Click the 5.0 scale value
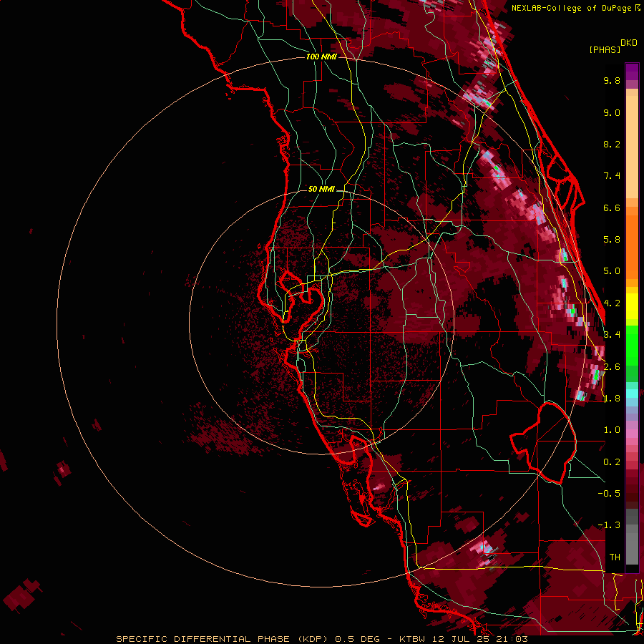 (x=612, y=271)
